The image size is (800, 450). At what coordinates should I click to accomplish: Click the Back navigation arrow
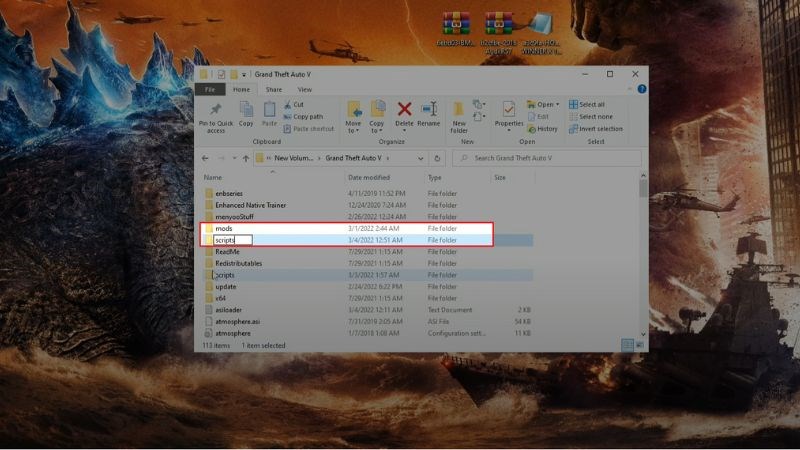[x=205, y=158]
